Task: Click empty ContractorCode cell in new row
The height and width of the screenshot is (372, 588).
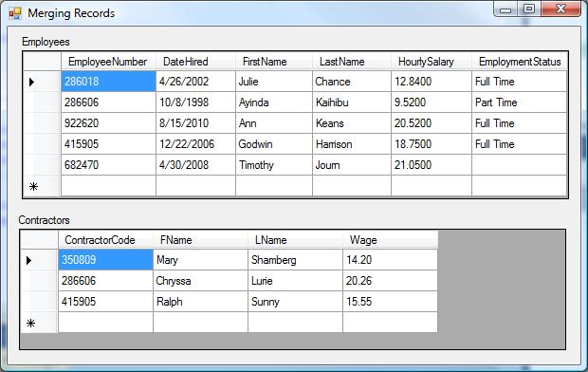Action: tap(106, 323)
